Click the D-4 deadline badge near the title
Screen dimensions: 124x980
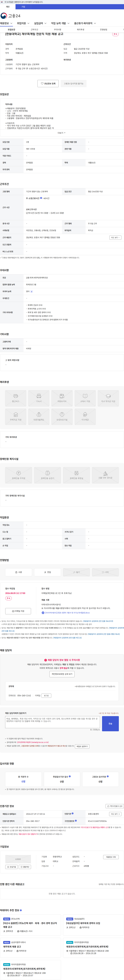point(116,34)
